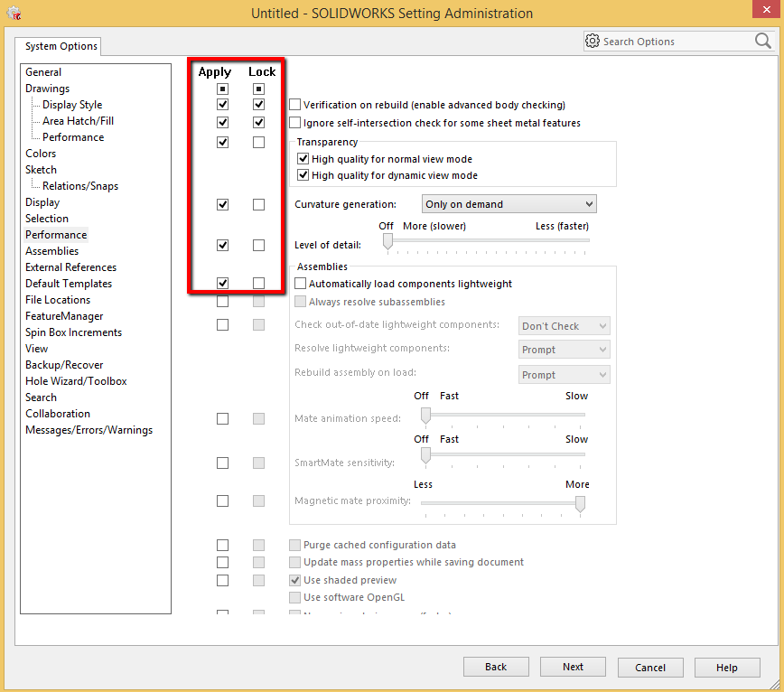Check Apply for Purge cached configuration data
The width and height of the screenshot is (784, 692).
coord(222,545)
